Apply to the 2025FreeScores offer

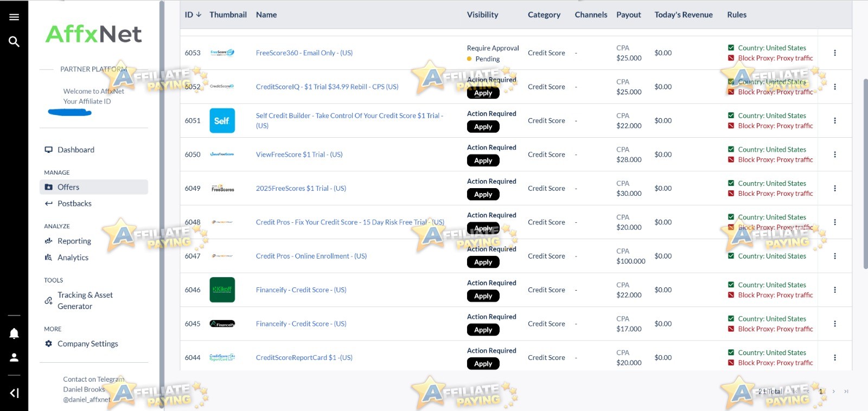[x=483, y=195]
